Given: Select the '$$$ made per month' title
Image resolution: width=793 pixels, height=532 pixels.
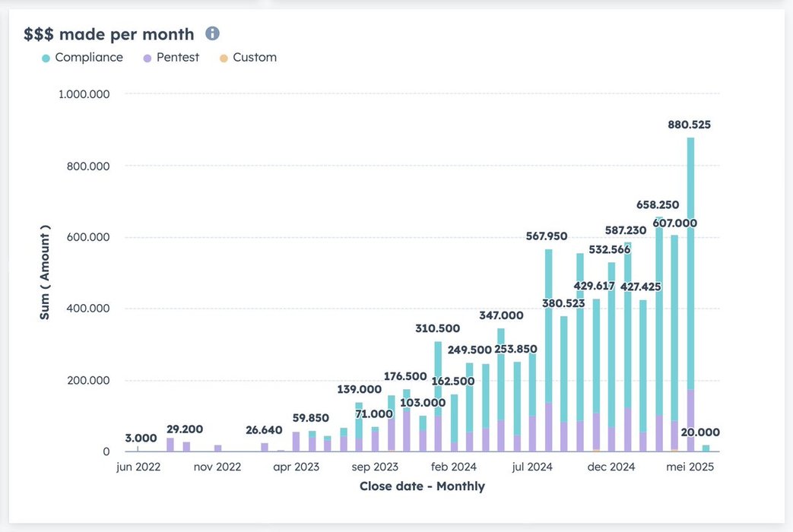Looking at the screenshot, I should [x=109, y=34].
